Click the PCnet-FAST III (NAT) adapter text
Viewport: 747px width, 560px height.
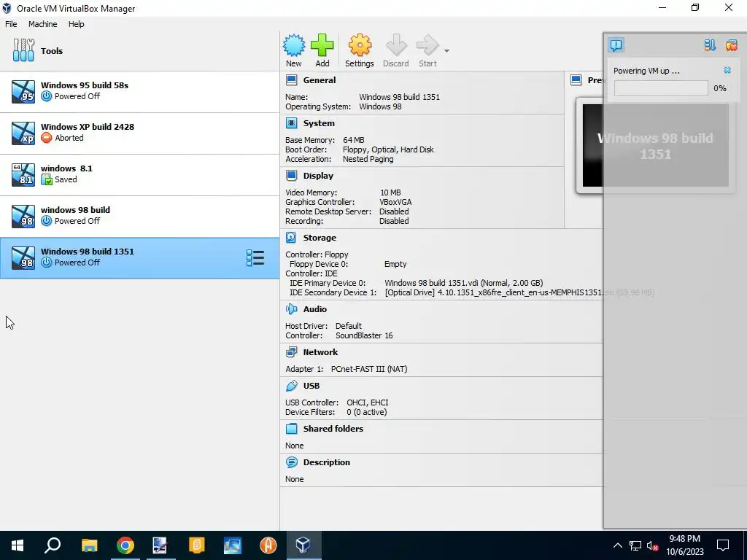click(x=369, y=368)
